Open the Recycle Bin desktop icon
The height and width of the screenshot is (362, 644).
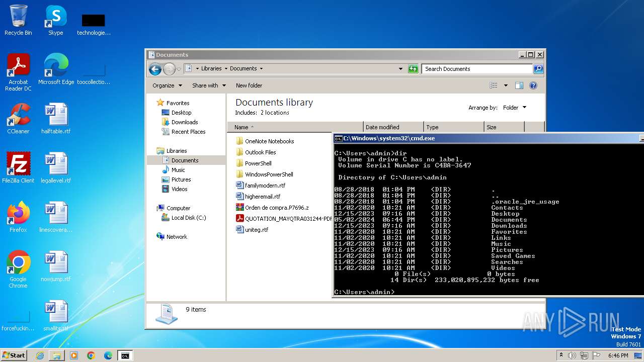18,20
